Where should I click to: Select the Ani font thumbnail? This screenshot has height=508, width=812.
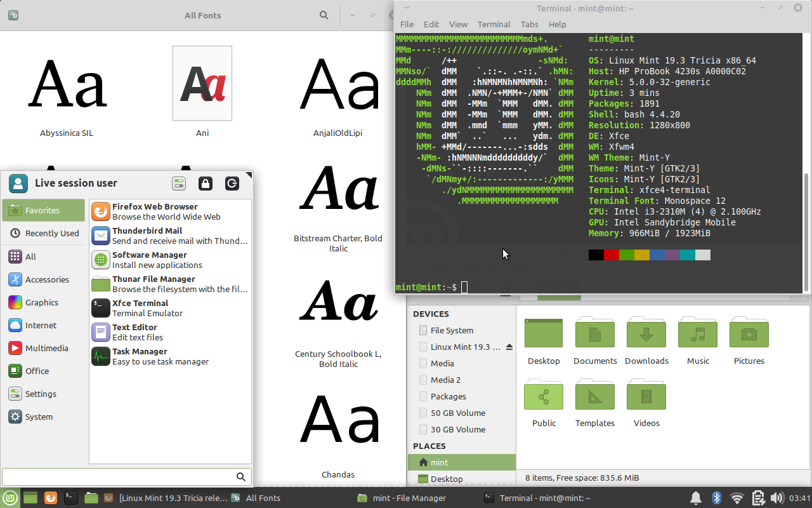[202, 83]
